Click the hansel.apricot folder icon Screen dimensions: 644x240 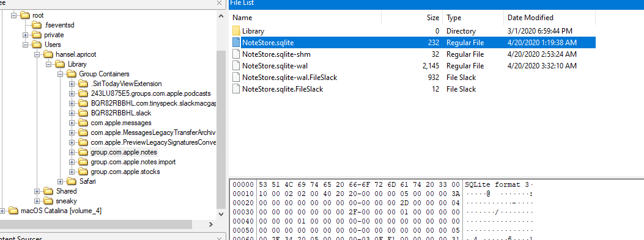[x=48, y=54]
